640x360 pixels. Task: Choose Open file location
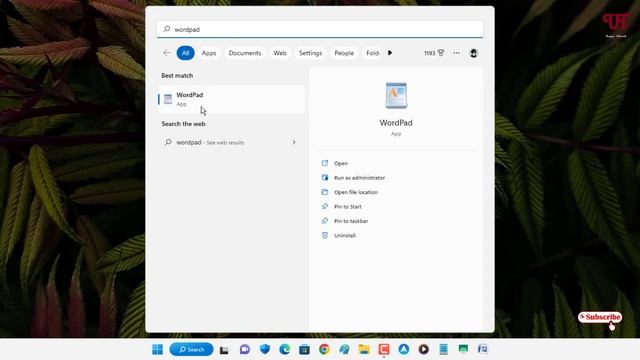[x=356, y=192]
